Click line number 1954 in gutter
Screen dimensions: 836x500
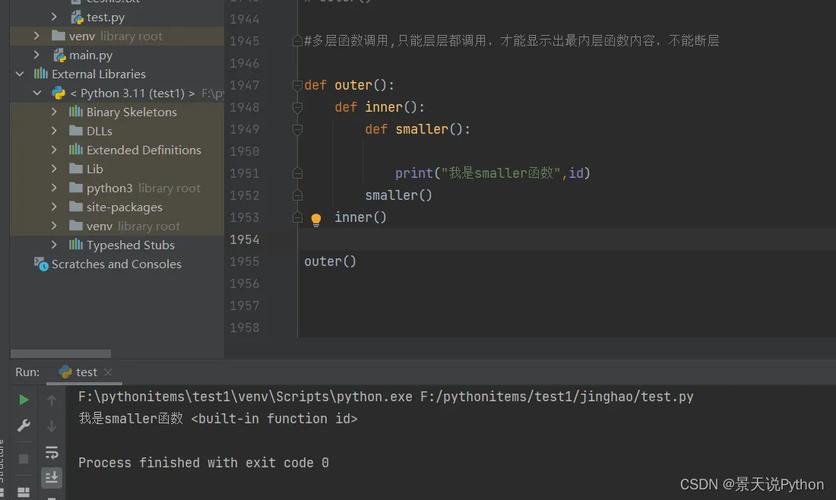(245, 240)
